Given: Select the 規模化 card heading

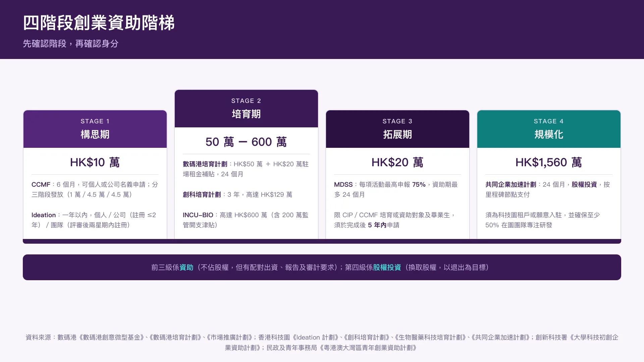Looking at the screenshot, I should 549,134.
